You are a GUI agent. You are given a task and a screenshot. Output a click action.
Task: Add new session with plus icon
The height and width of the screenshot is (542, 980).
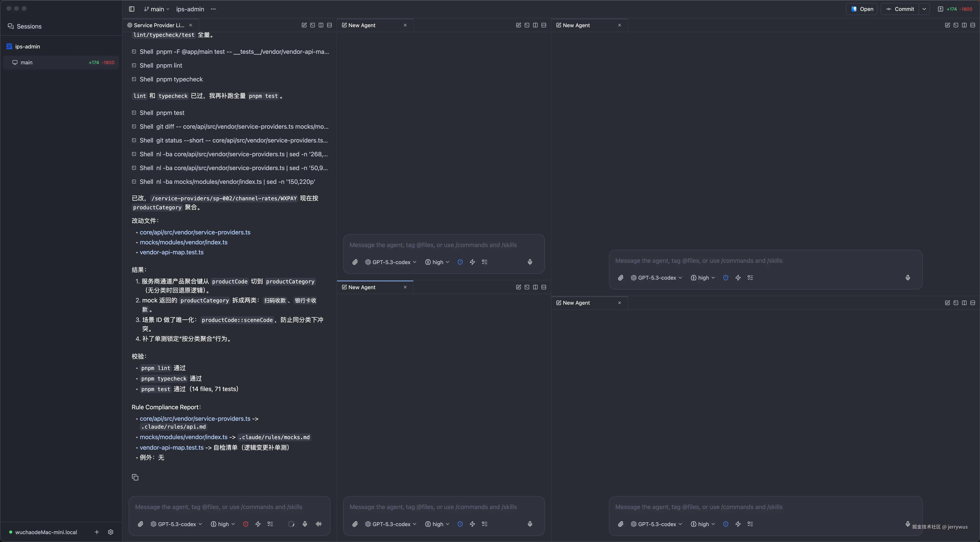pos(97,532)
